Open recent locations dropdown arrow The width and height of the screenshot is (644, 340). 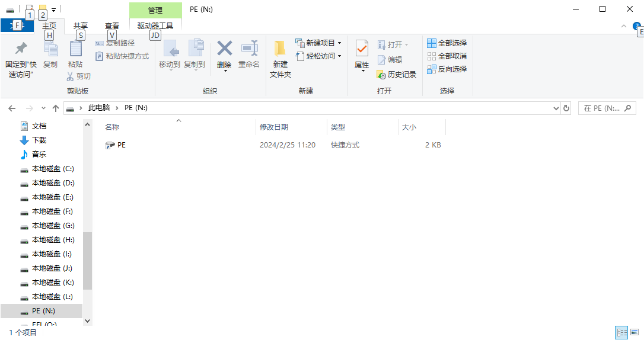[43, 108]
